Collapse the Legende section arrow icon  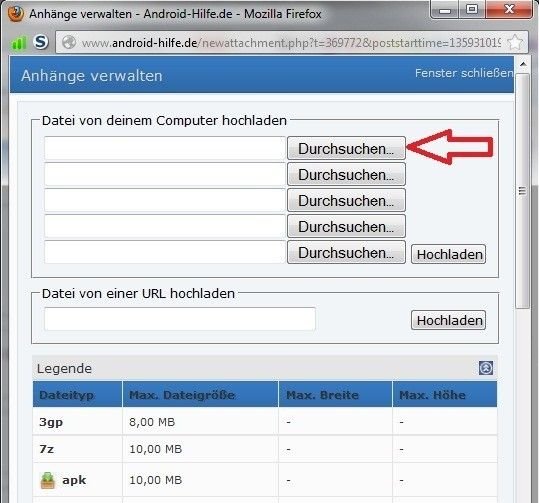486,368
